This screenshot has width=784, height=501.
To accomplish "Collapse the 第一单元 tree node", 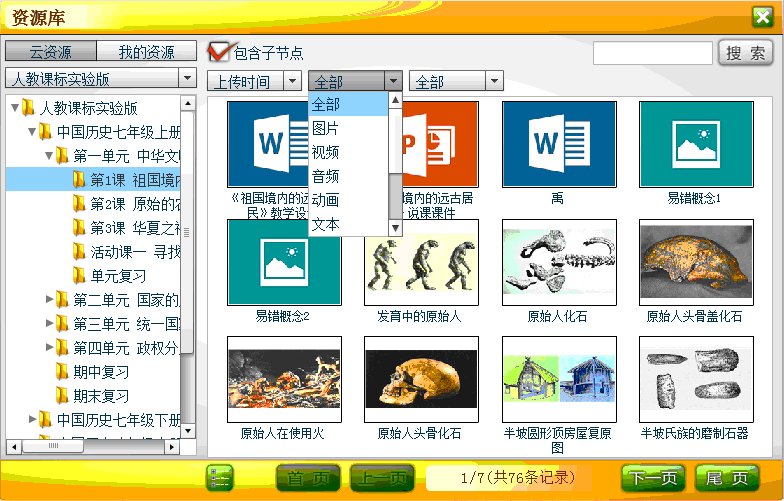I will pos(49,156).
